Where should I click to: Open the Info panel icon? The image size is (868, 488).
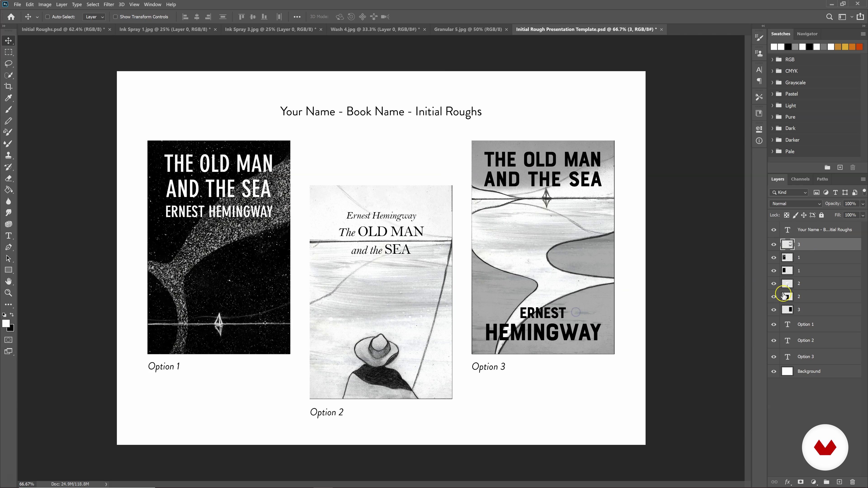pos(759,141)
